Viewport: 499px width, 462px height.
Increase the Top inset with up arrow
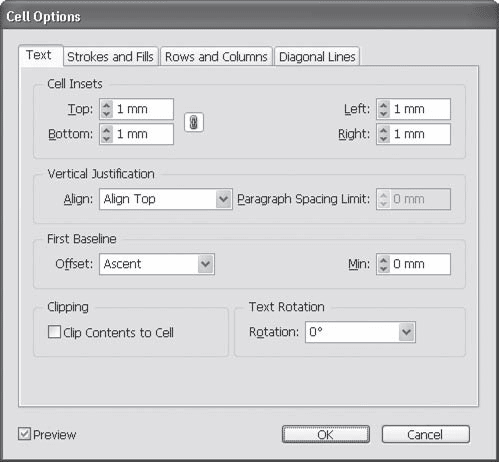click(x=106, y=105)
